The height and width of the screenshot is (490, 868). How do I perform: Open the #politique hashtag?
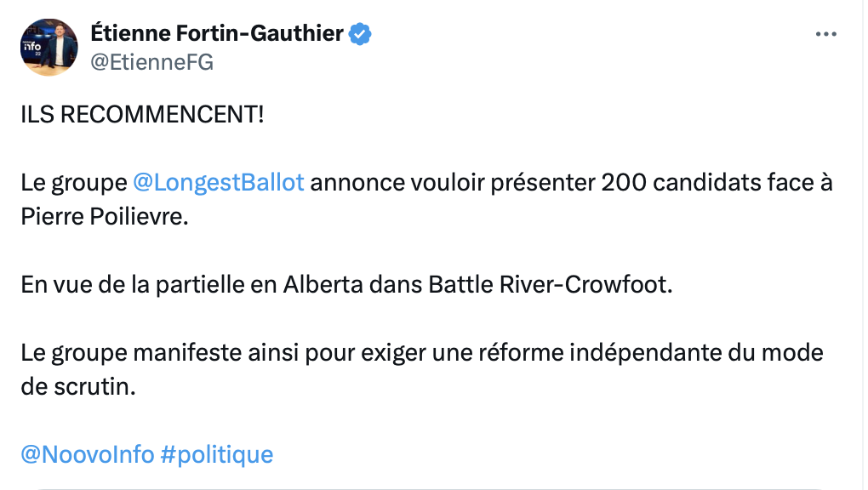[x=216, y=454]
